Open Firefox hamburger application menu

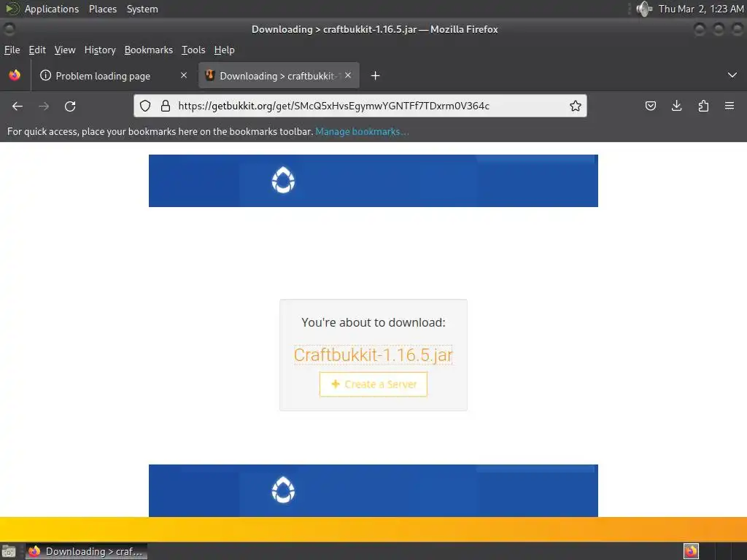pyautogui.click(x=729, y=106)
